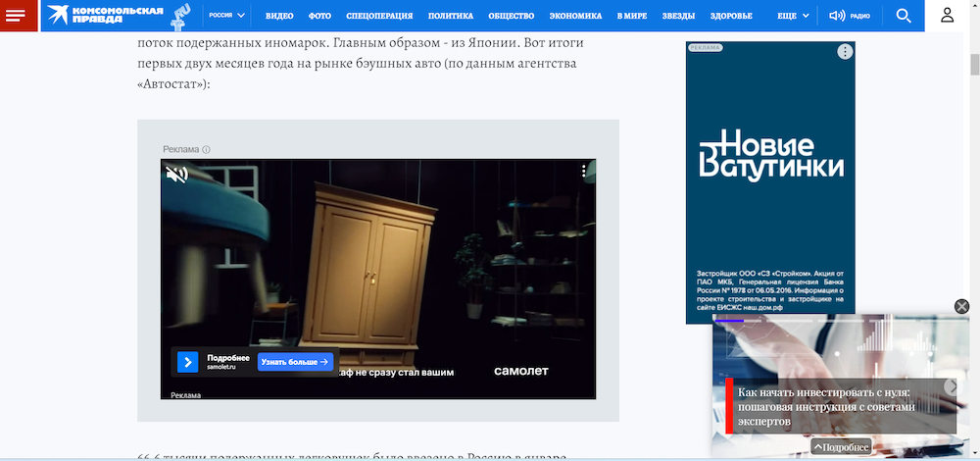Open the red hamburger menu

coord(19,16)
